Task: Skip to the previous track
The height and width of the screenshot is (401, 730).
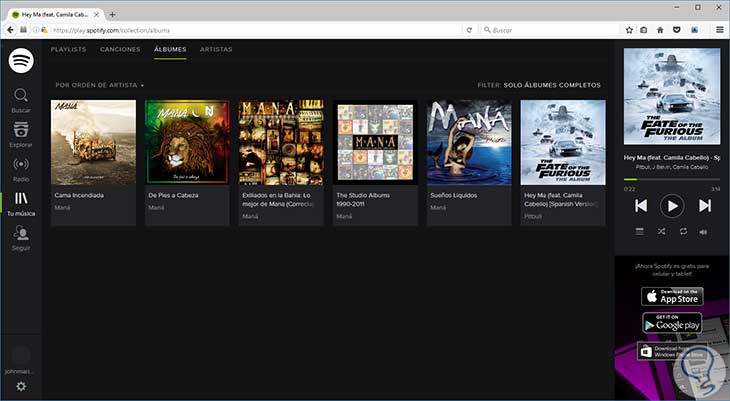Action: (641, 206)
